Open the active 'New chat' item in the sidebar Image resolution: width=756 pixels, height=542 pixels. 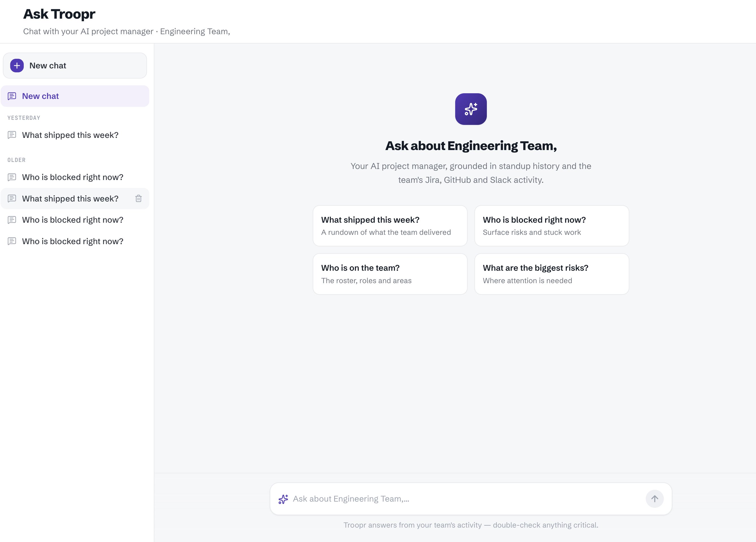(75, 96)
